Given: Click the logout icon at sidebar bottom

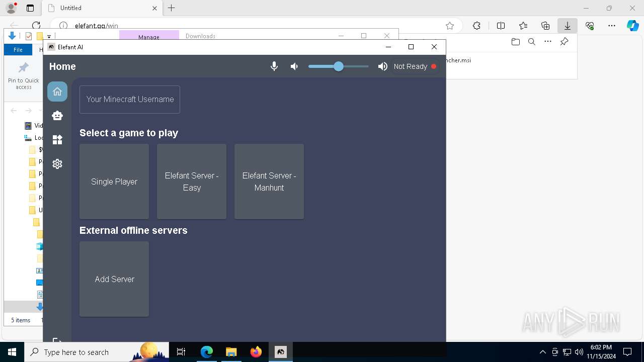Looking at the screenshot, I should pyautogui.click(x=57, y=340).
